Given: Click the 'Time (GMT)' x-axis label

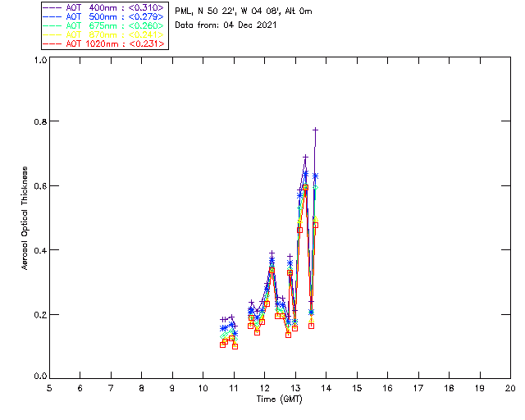Looking at the screenshot, I should point(279,399).
